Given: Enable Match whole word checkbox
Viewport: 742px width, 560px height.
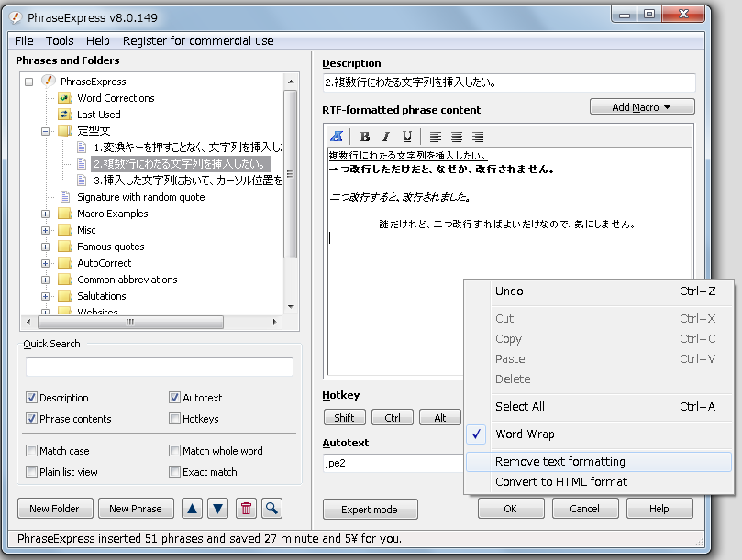Looking at the screenshot, I should pyautogui.click(x=174, y=451).
